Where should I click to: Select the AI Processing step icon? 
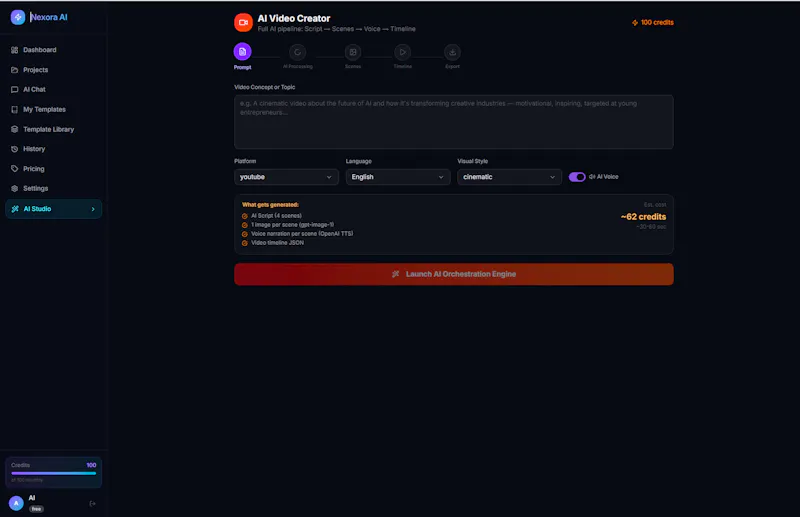coord(297,52)
